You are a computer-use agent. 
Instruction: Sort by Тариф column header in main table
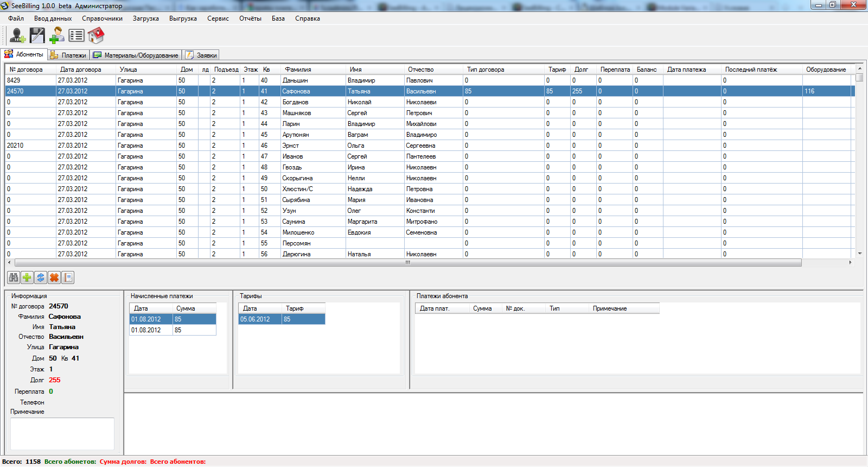pos(557,70)
